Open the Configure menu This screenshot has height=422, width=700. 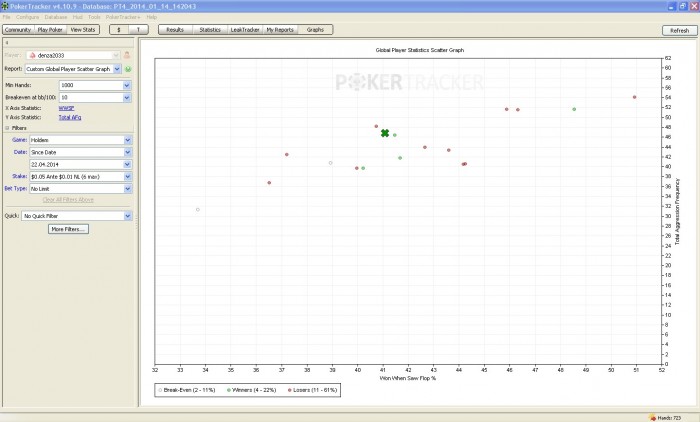point(27,17)
